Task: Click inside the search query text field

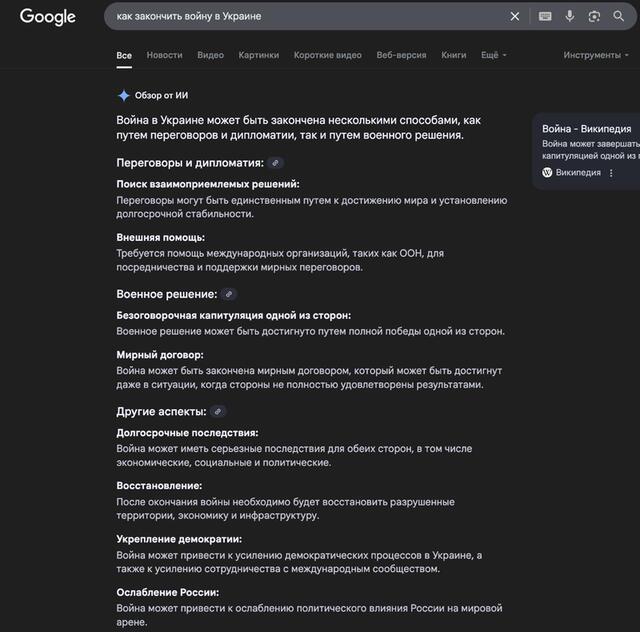Action: (x=300, y=16)
